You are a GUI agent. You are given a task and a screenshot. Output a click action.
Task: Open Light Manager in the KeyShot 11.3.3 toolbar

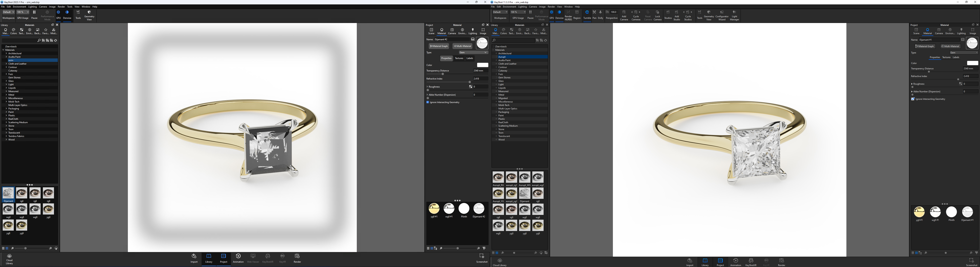click(734, 15)
